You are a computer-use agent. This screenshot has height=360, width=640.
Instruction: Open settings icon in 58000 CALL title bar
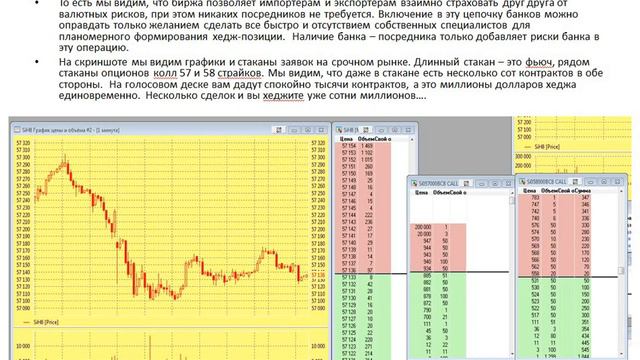[576, 182]
